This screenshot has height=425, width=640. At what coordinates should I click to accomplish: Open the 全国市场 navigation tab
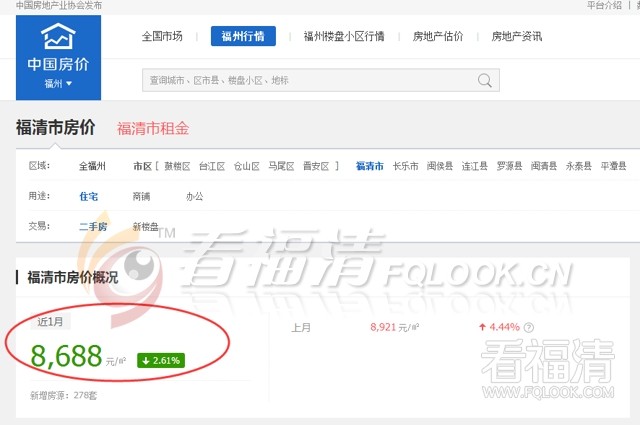(162, 36)
